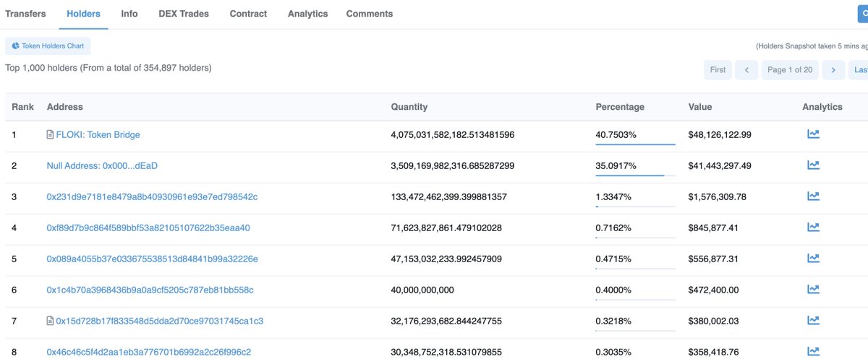Open Null Address: 0x000...dEaD link
Image resolution: width=868 pixels, height=359 pixels.
102,165
